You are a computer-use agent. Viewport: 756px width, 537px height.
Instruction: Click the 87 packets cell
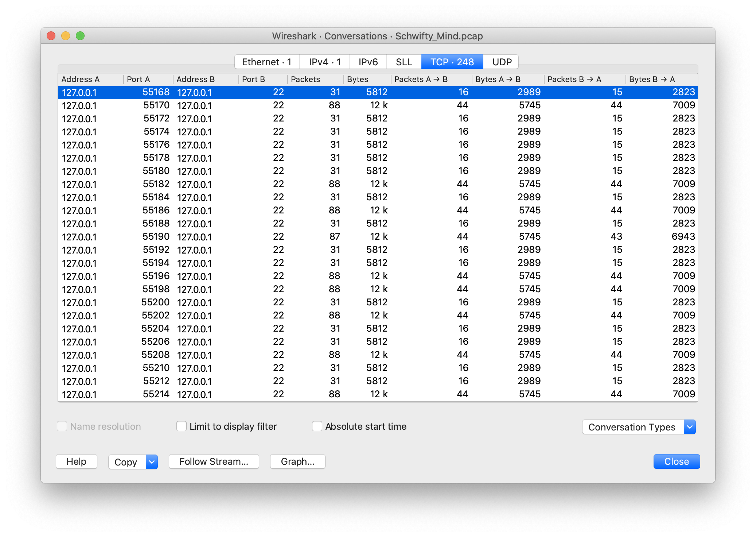coord(335,236)
